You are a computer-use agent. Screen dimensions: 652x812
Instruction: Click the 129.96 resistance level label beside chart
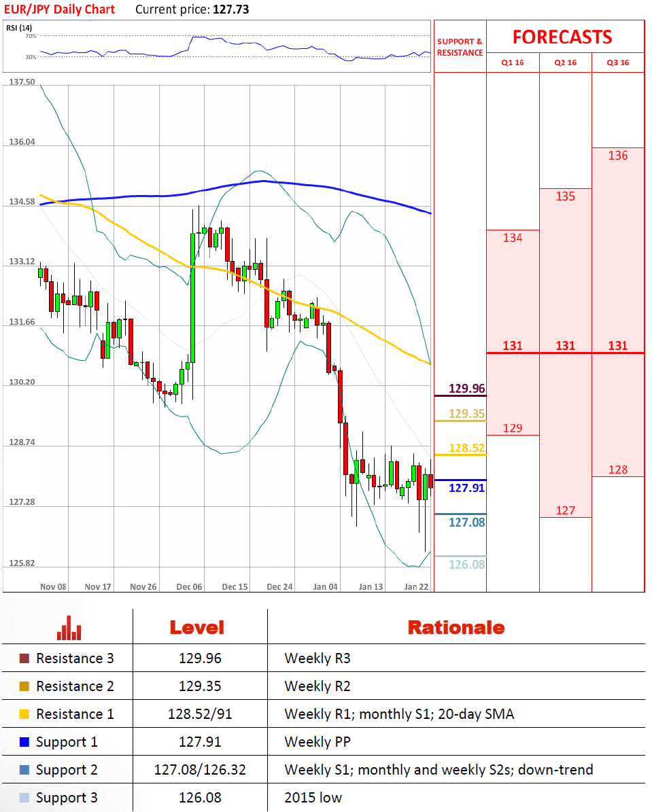(466, 389)
